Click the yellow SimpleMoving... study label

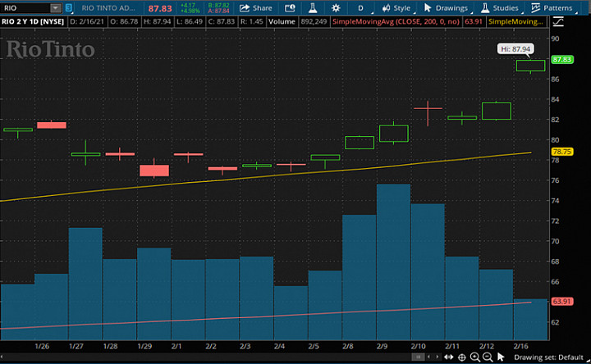tap(515, 22)
